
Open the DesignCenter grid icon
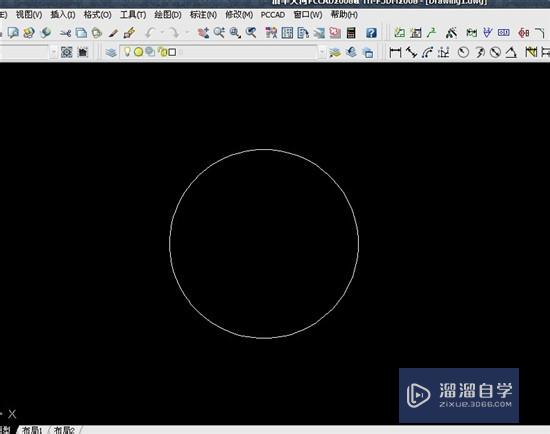click(x=287, y=33)
